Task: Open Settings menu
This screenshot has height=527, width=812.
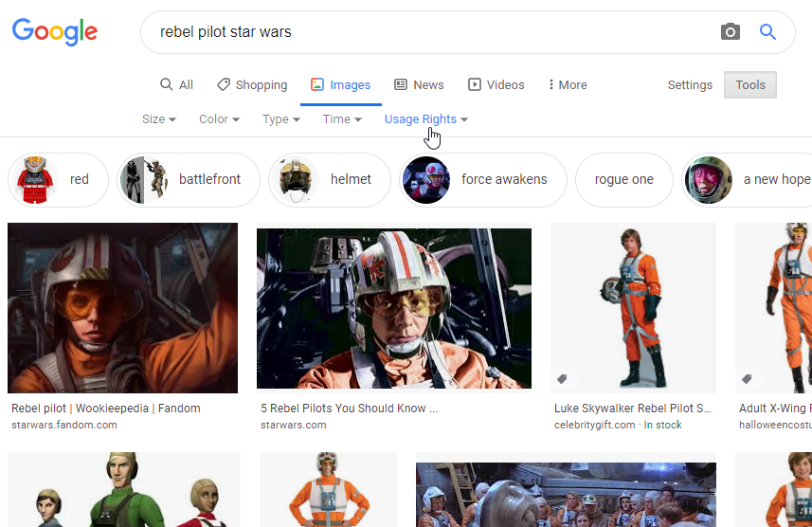Action: pyautogui.click(x=690, y=84)
